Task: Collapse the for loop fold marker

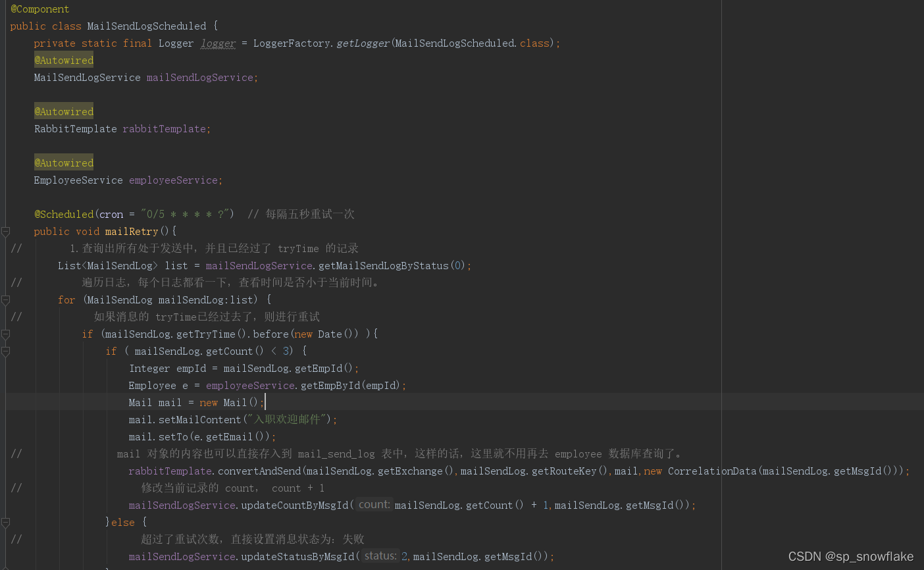Action: pyautogui.click(x=5, y=300)
